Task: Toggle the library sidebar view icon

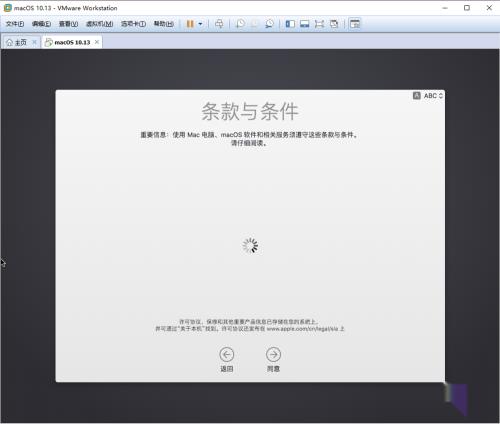Action: pos(290,24)
